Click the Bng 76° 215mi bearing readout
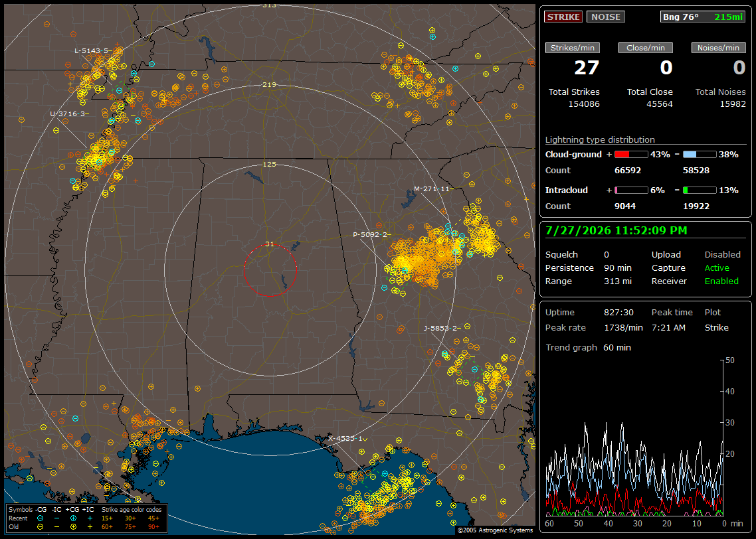This screenshot has height=539, width=756. point(703,17)
